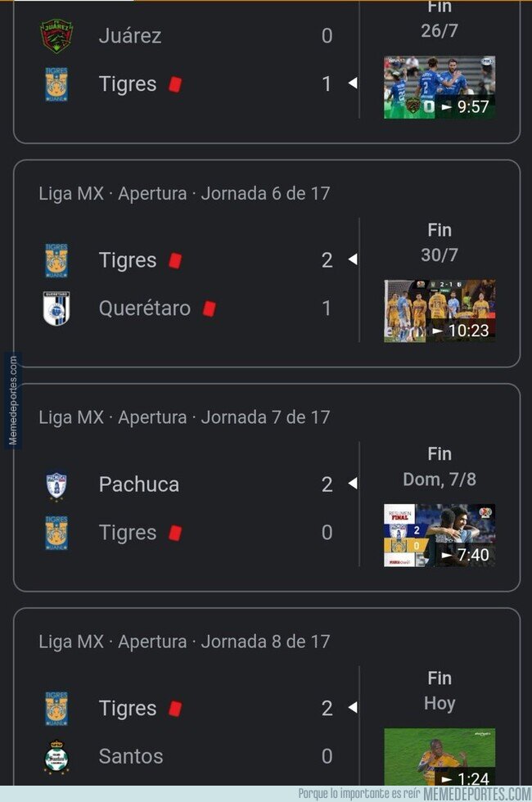Open Liga MX Apertura Jornada 6 header

coord(184,194)
